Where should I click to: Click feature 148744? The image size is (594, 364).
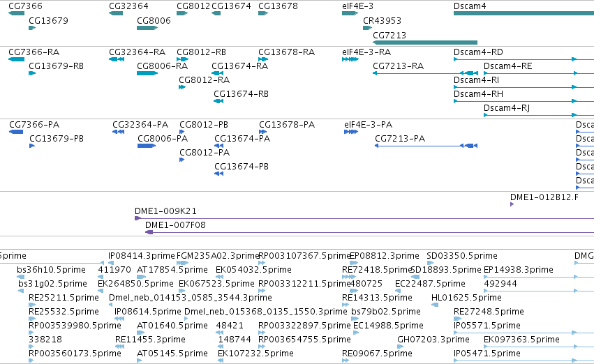pos(235,340)
